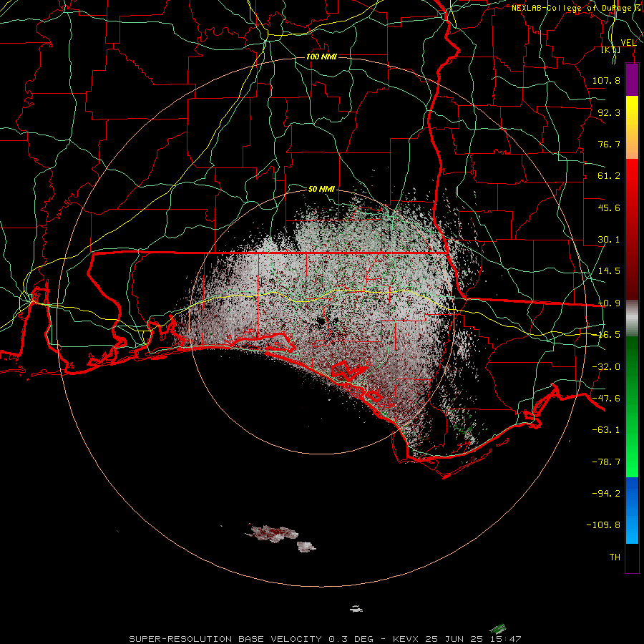644x644 pixels.
Task: Click the radar site center inside the 50 NMI ring
Action: pyautogui.click(x=321, y=321)
